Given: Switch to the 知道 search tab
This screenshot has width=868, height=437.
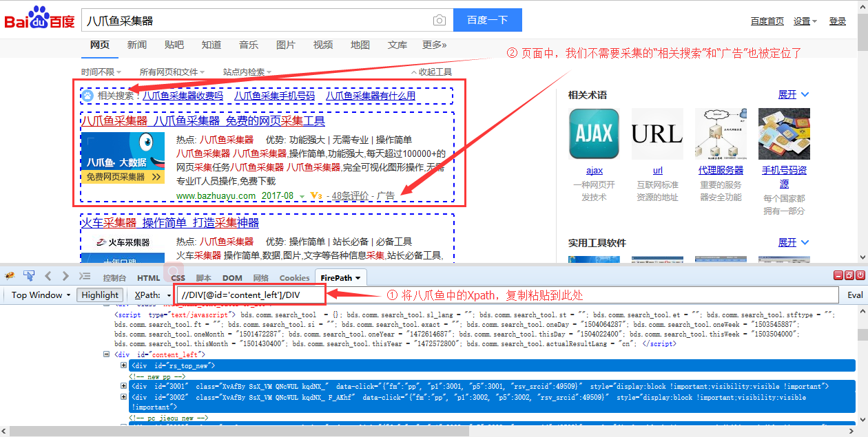Looking at the screenshot, I should click(211, 45).
